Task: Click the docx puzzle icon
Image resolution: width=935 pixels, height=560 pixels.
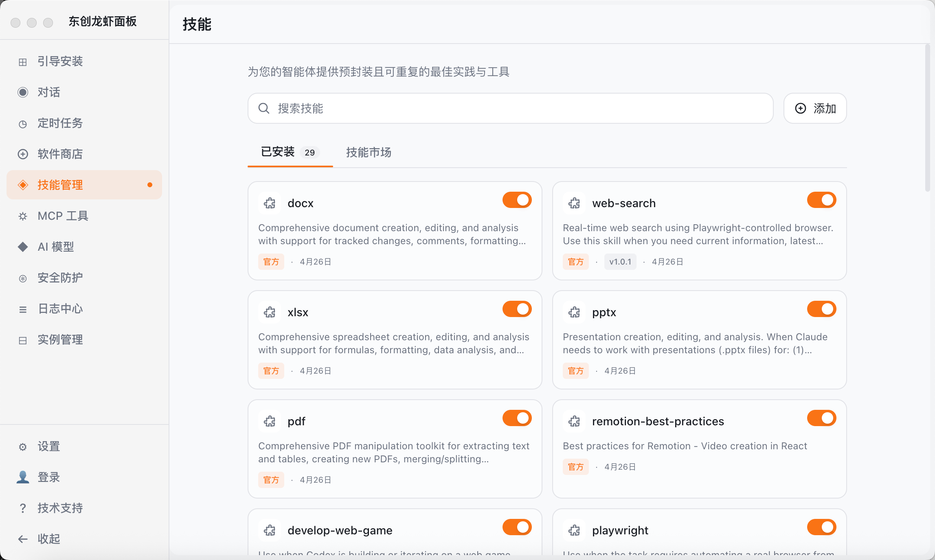Action: (x=270, y=203)
